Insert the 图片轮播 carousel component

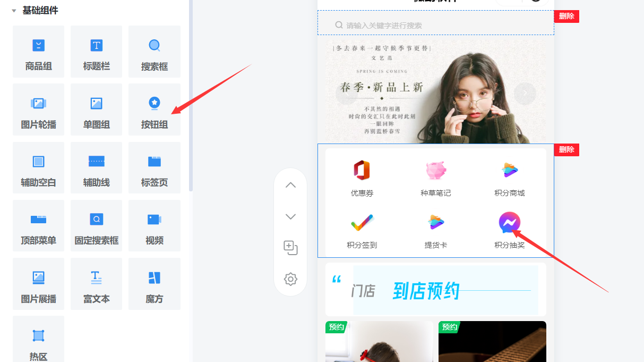pos(39,110)
